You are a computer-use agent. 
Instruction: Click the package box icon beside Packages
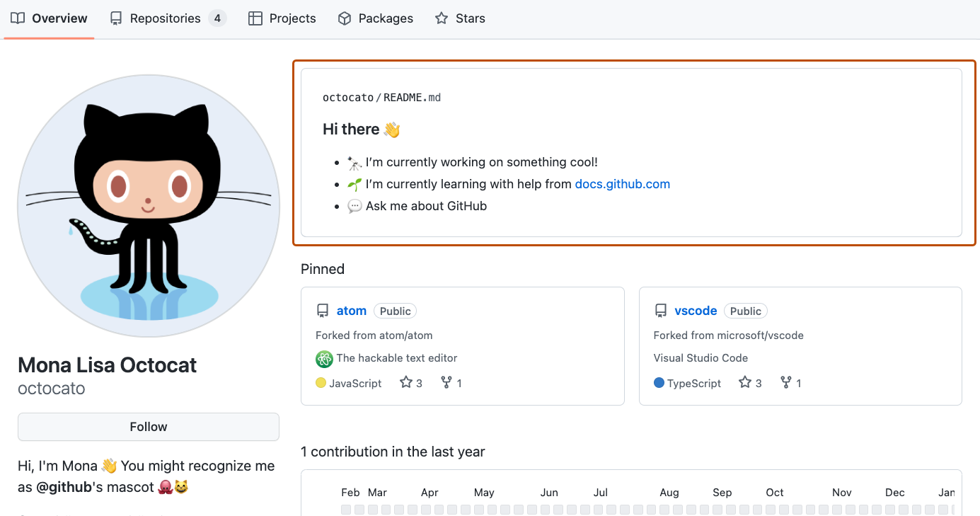[x=345, y=18]
